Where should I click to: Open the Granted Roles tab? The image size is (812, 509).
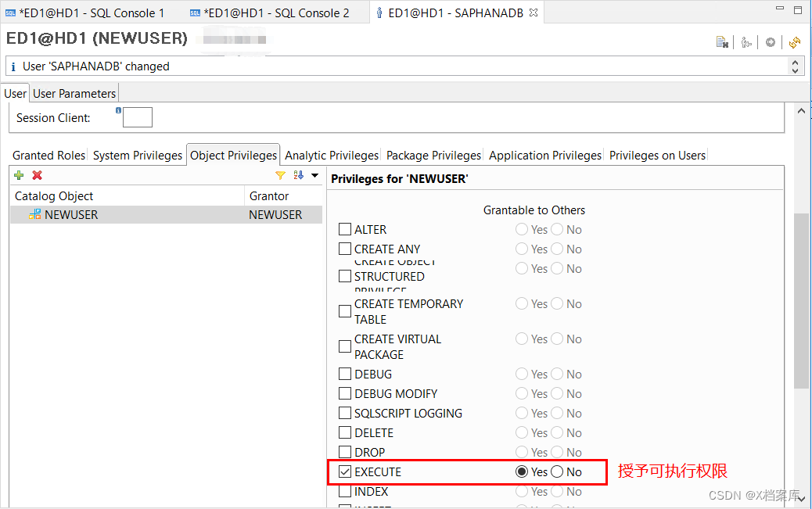tap(49, 156)
